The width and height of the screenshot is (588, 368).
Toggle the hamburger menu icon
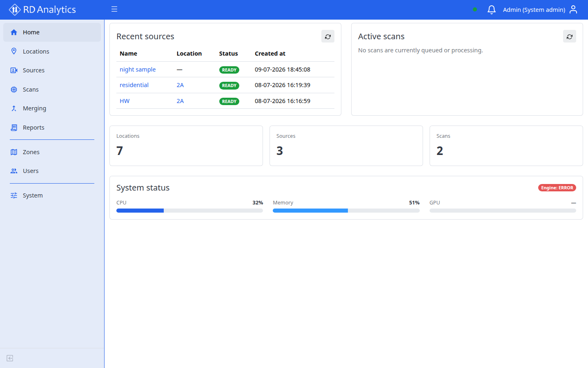[114, 9]
